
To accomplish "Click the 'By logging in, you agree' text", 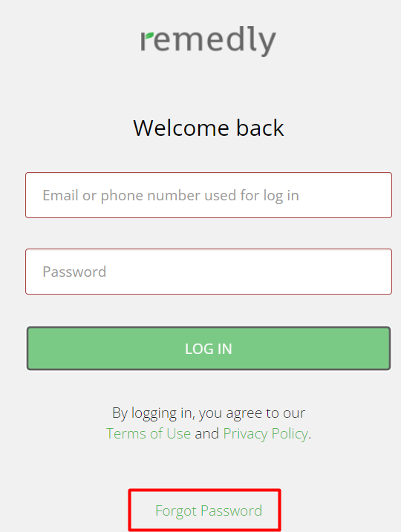I will pos(209,413).
